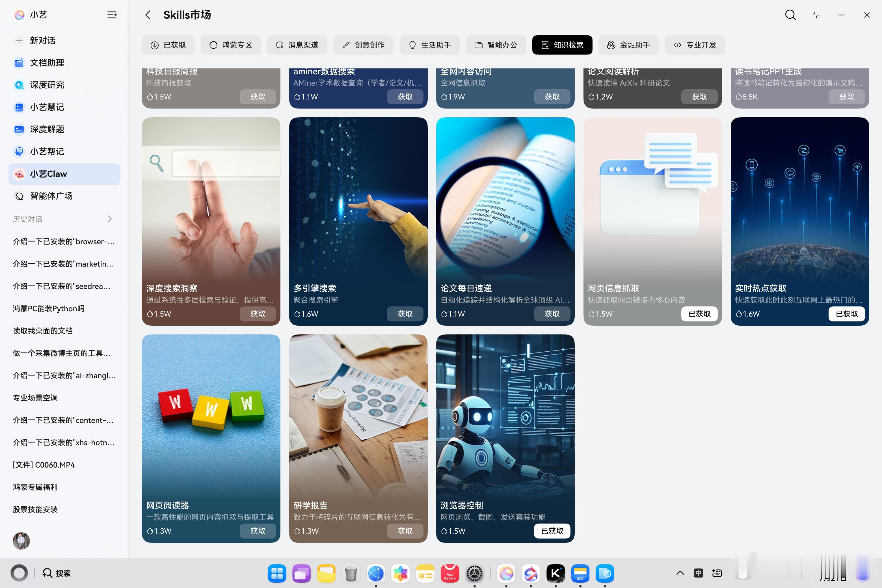The width and height of the screenshot is (882, 588).
Task: Click 已获取 on 浏览器控制 card
Action: coord(552,531)
